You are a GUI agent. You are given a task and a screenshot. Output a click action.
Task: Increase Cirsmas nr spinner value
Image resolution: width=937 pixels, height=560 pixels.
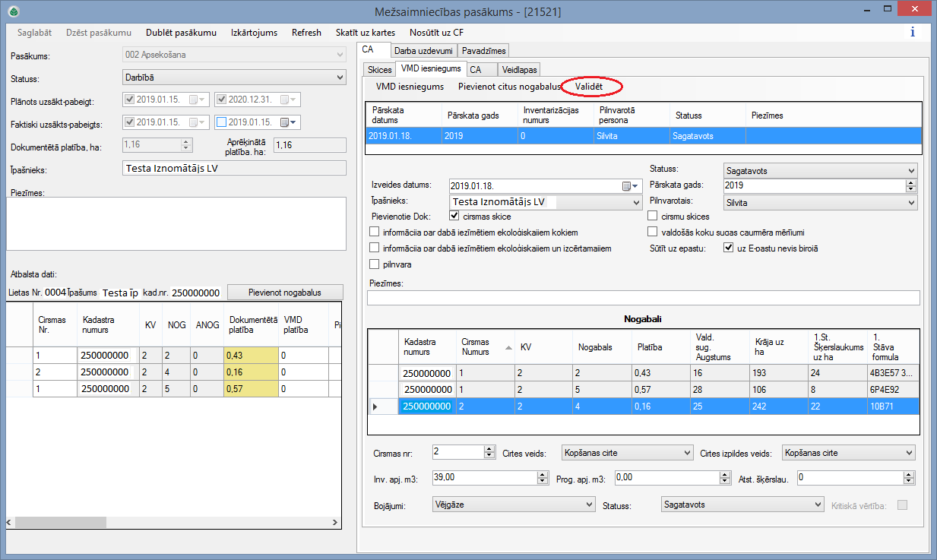click(489, 449)
